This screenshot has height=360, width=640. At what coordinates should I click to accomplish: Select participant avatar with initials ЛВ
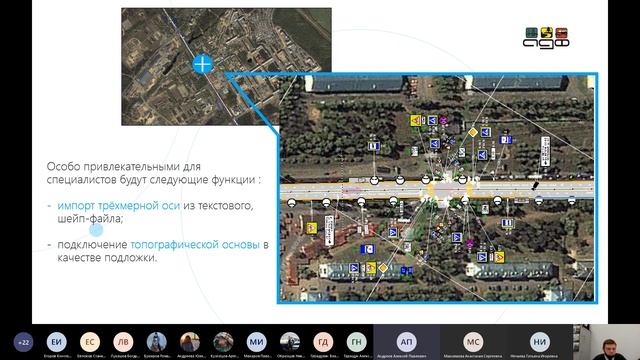point(123,342)
